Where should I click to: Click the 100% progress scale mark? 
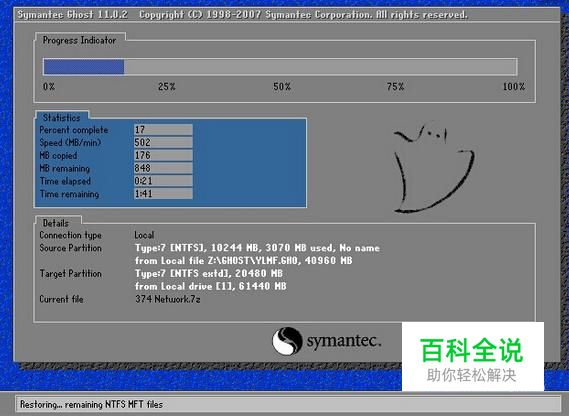click(513, 87)
